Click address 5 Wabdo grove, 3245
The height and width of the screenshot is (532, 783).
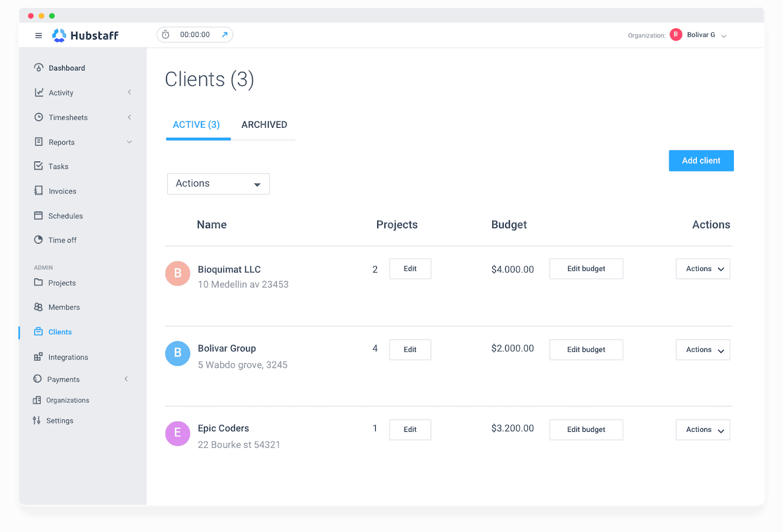[243, 365]
